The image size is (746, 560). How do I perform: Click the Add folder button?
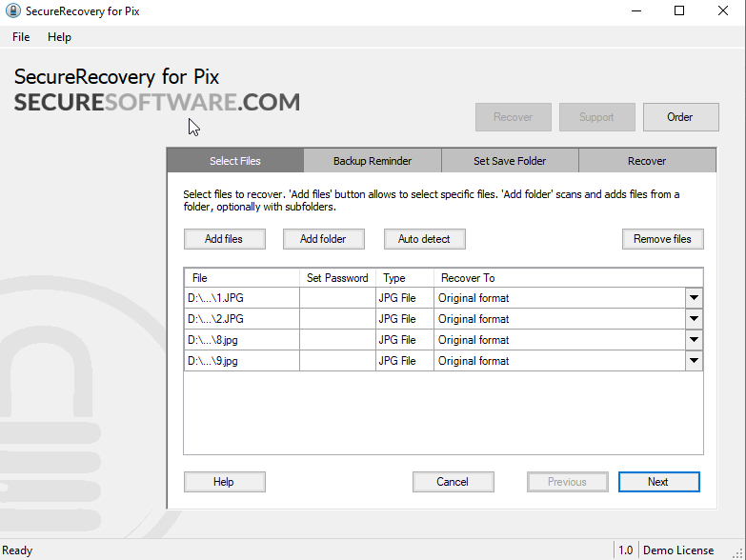324,239
